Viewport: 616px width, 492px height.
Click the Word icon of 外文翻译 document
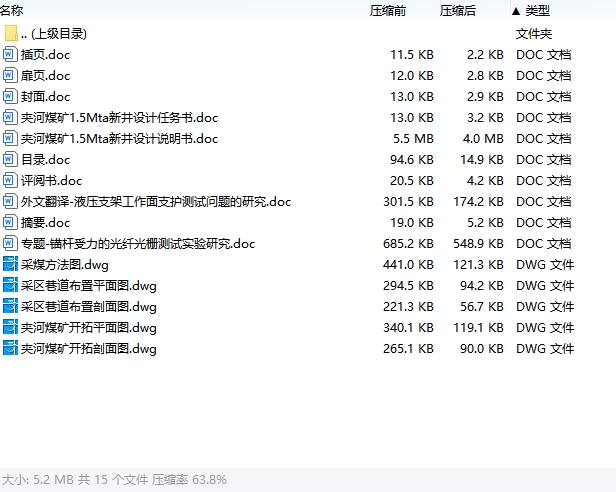coord(10,201)
